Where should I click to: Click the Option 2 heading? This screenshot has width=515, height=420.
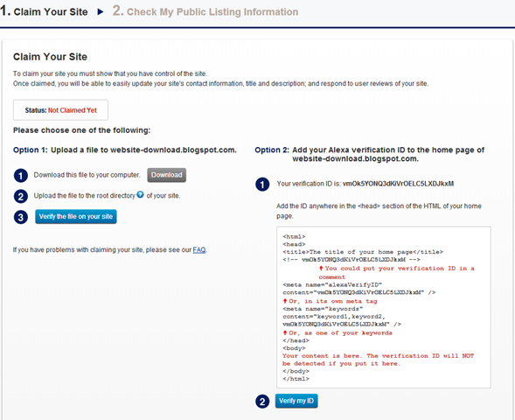coord(370,155)
